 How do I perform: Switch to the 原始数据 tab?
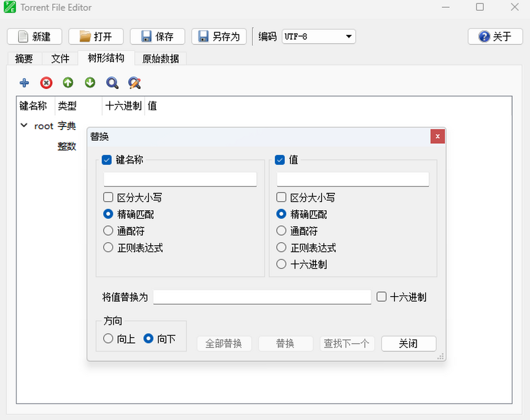click(160, 58)
